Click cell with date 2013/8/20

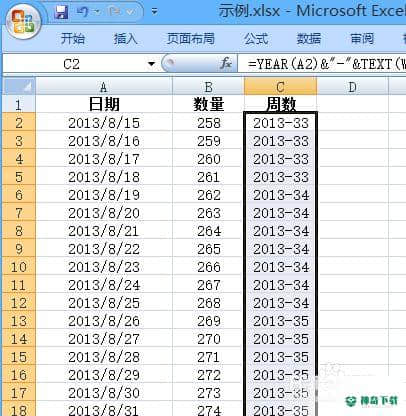[x=104, y=213]
